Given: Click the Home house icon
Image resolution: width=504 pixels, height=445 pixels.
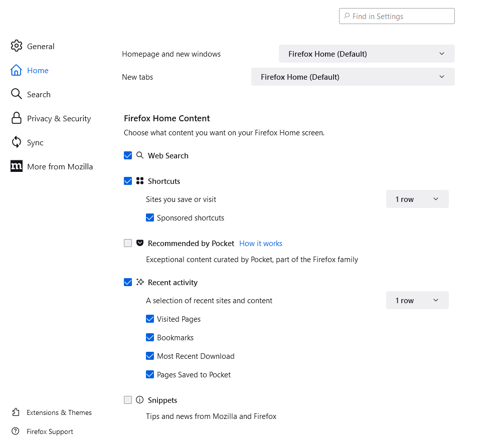Looking at the screenshot, I should click(x=16, y=70).
